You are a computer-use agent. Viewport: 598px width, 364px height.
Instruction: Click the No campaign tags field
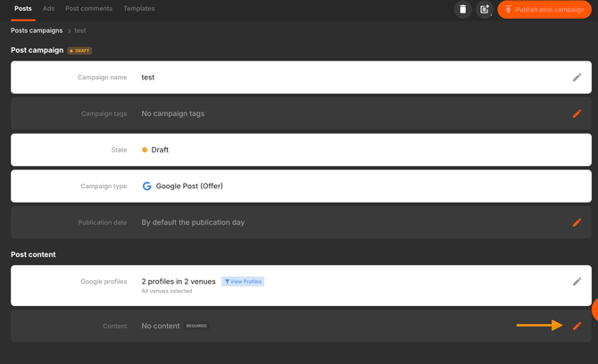(172, 113)
